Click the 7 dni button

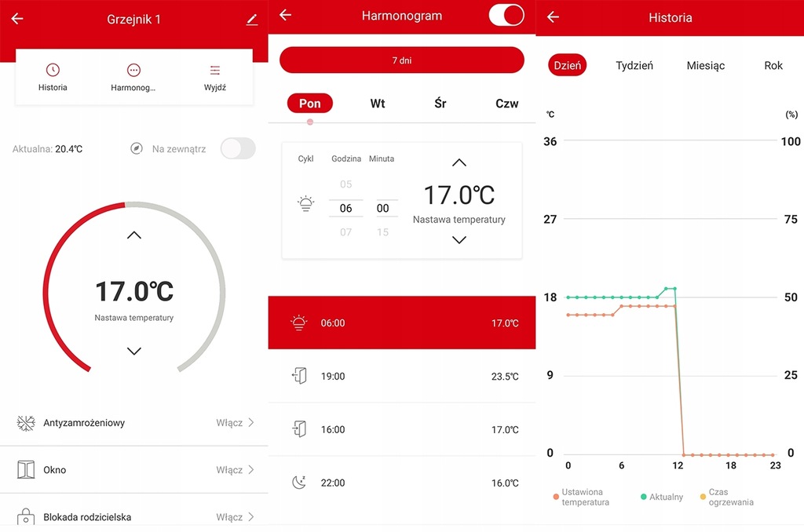pyautogui.click(x=401, y=60)
